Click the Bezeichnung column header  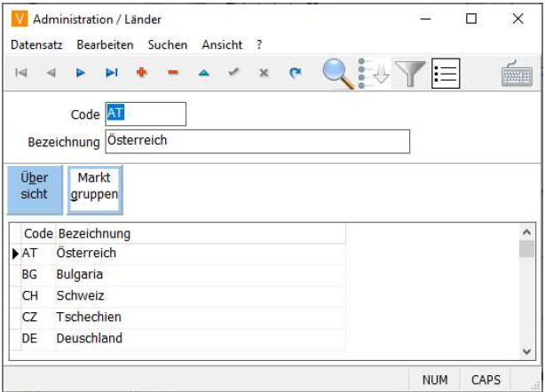click(x=93, y=233)
